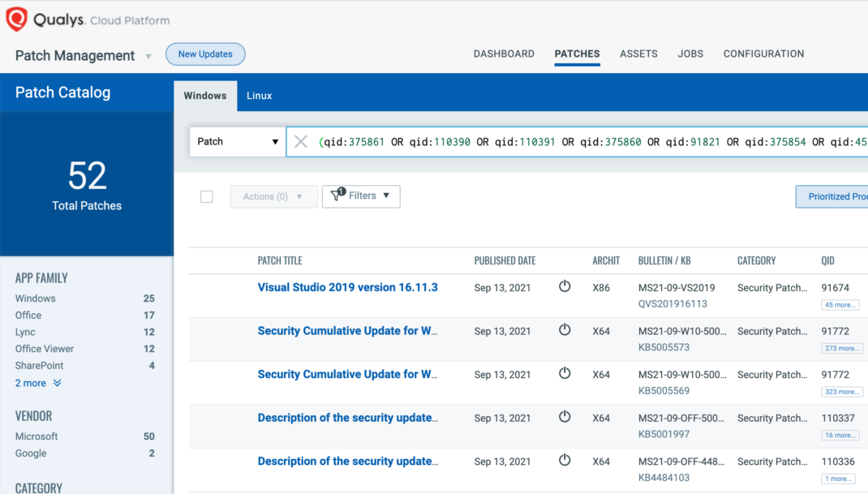Click the New Updates button
This screenshot has width=868, height=494.
click(205, 54)
